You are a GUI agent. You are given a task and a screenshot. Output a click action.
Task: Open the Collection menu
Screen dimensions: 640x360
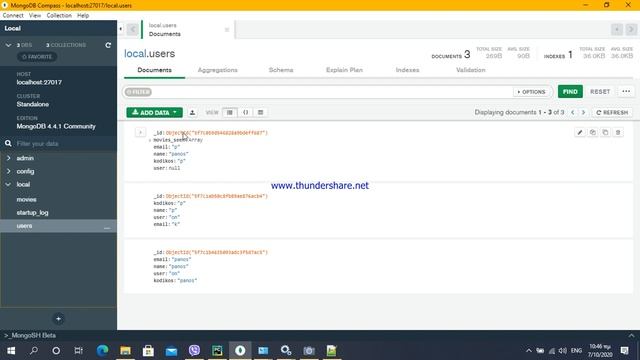click(59, 16)
